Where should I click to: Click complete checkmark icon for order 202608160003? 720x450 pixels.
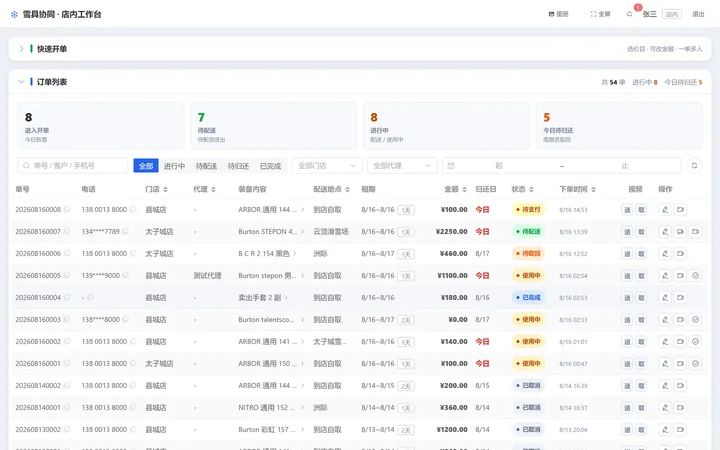point(695,320)
